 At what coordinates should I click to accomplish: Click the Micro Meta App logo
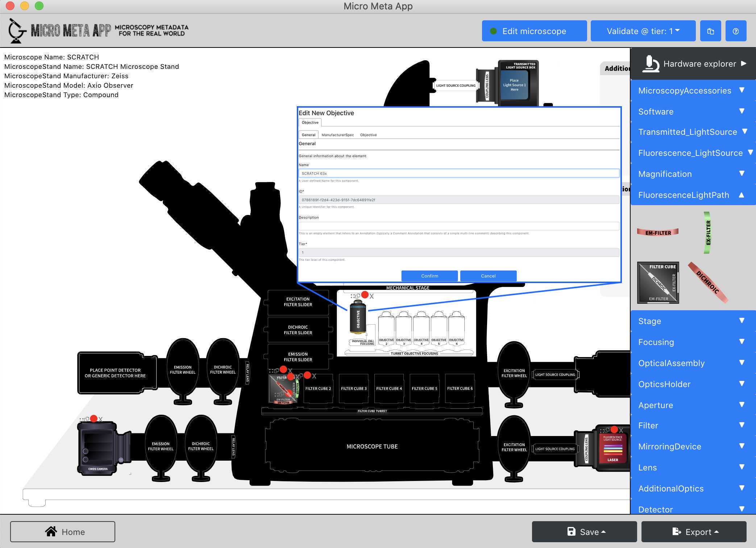coord(98,30)
